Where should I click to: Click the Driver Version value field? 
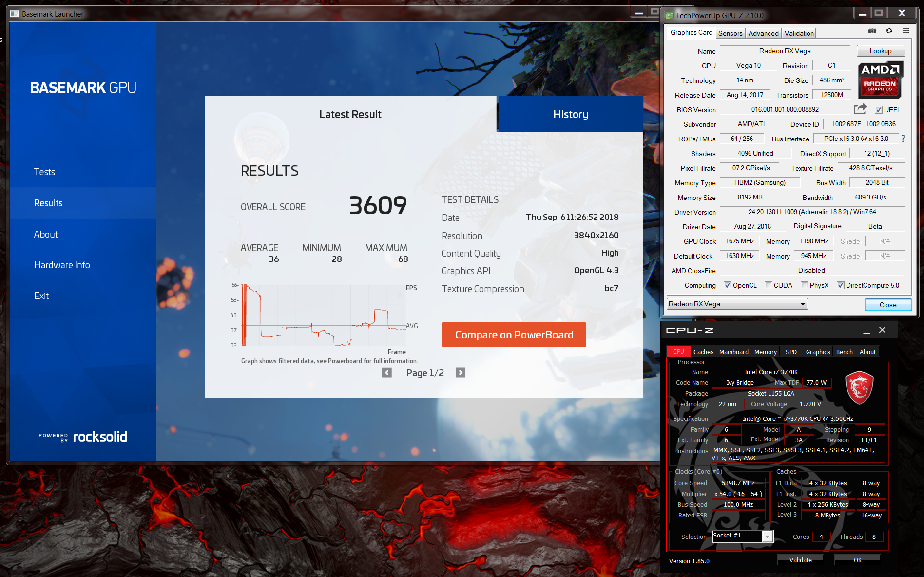pos(812,212)
